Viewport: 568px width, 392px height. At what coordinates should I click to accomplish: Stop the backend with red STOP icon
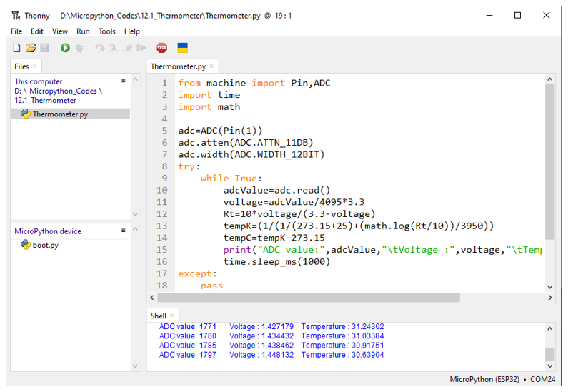(162, 48)
